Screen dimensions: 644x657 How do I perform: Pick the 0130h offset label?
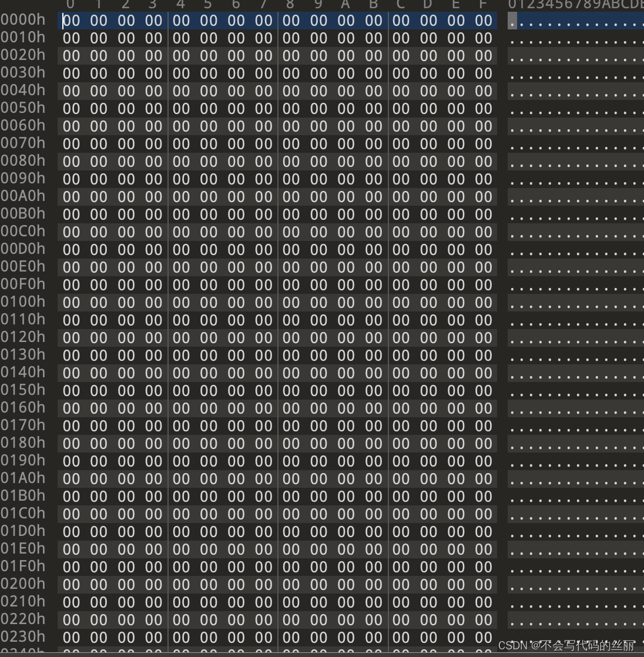pos(23,354)
